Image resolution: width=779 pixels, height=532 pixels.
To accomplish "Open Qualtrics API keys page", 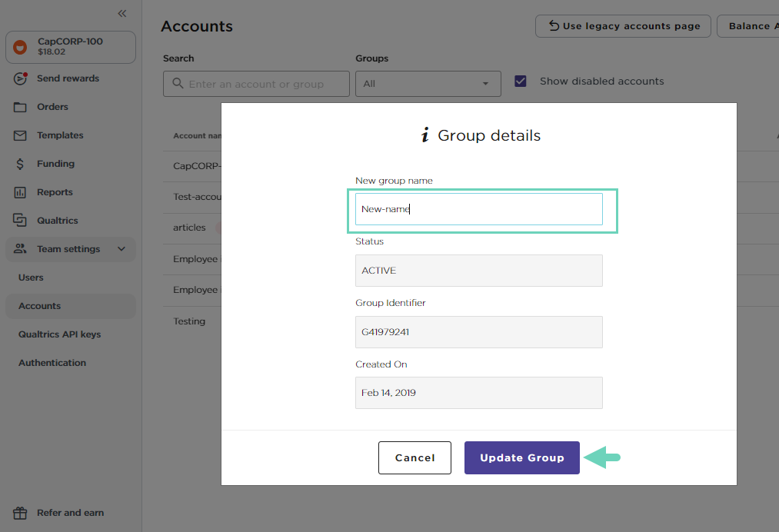I will 59,334.
